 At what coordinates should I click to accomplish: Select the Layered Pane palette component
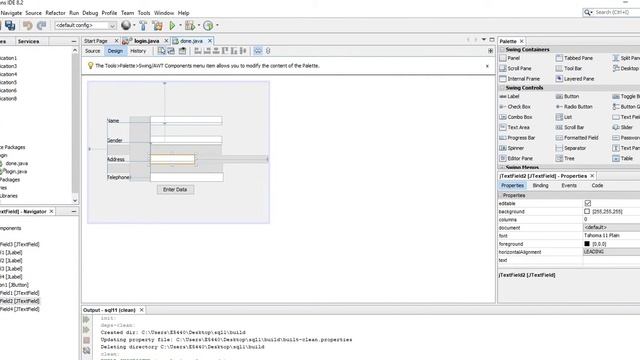[x=575, y=79]
